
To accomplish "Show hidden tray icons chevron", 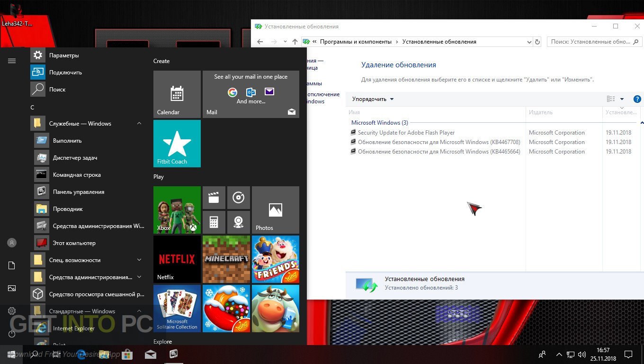I will (559, 355).
